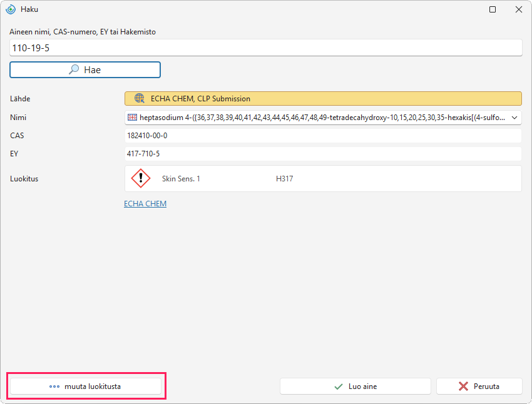Click the UK flag icon in Nimi field
The height and width of the screenshot is (404, 532).
(x=132, y=118)
